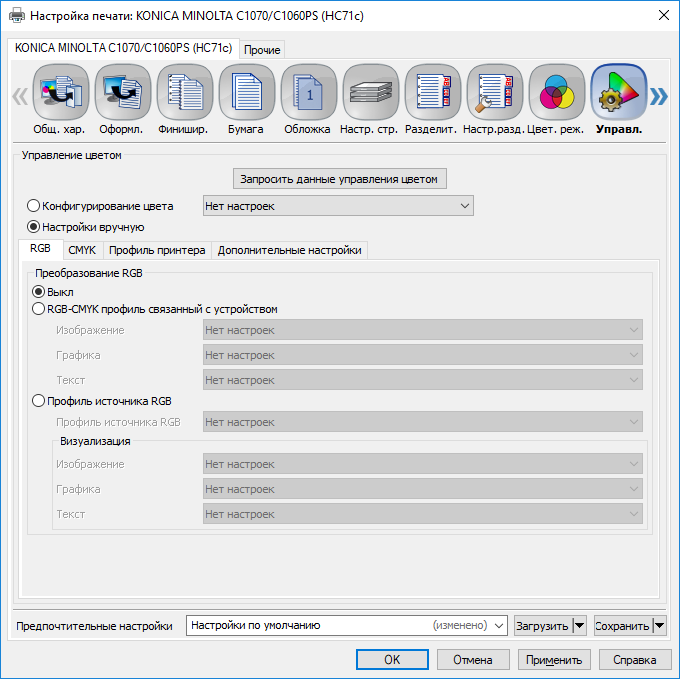Select the Финишир. finishing icon

point(185,92)
